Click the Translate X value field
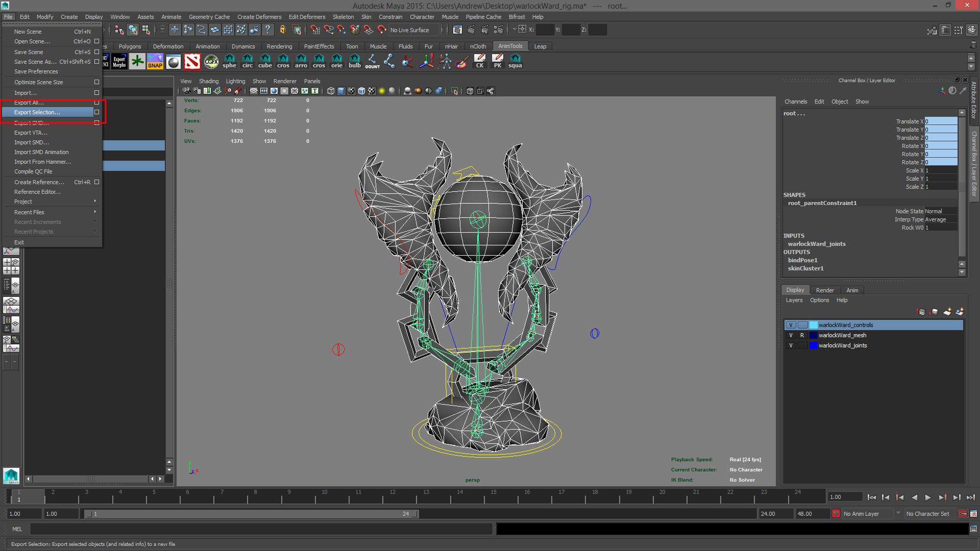 pyautogui.click(x=941, y=121)
